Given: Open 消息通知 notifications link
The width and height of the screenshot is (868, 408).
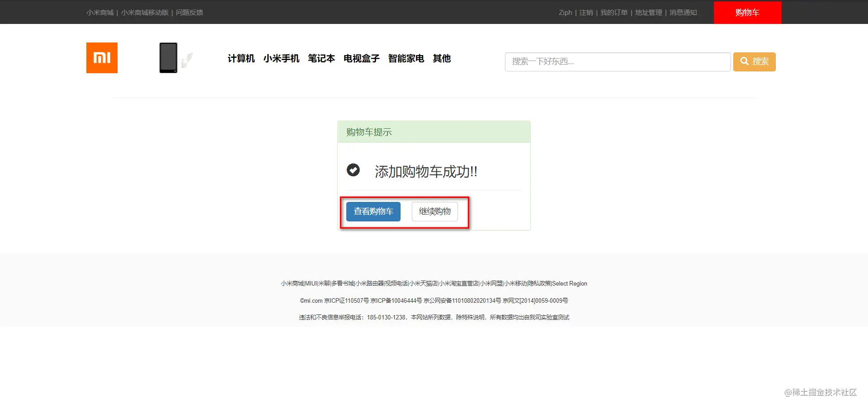Looking at the screenshot, I should (x=683, y=13).
